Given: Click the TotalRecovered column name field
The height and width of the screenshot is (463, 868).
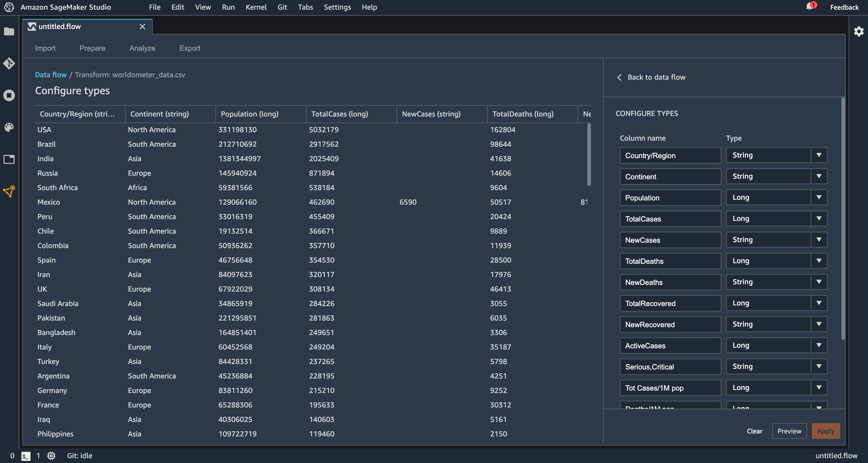Looking at the screenshot, I should coord(670,303).
